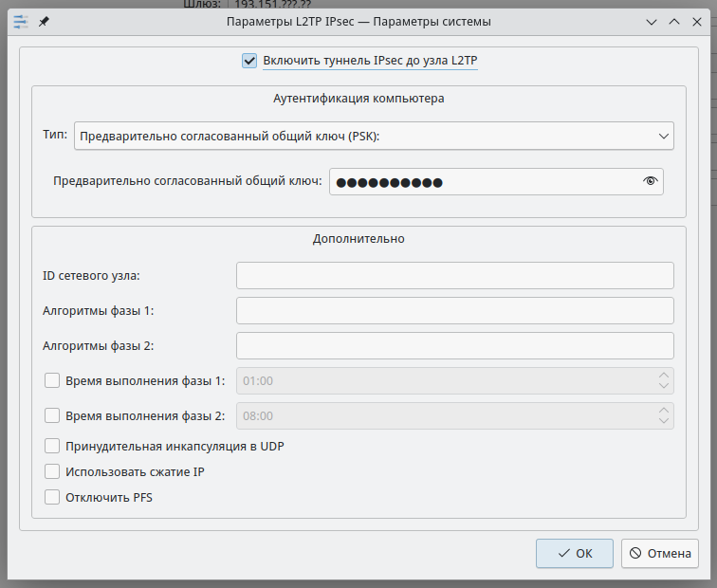
Task: Increase phase 1 time with up arrow
Action: pyautogui.click(x=663, y=375)
